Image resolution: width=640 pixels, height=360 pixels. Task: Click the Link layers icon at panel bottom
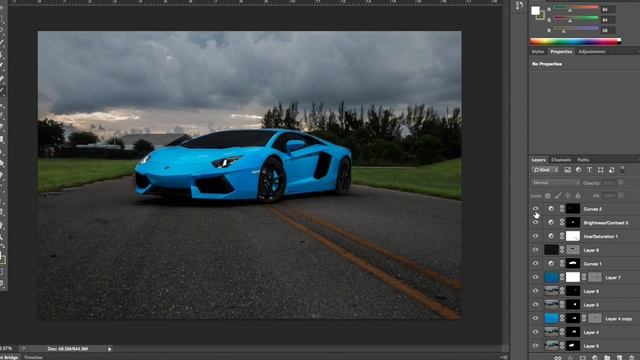(558, 358)
